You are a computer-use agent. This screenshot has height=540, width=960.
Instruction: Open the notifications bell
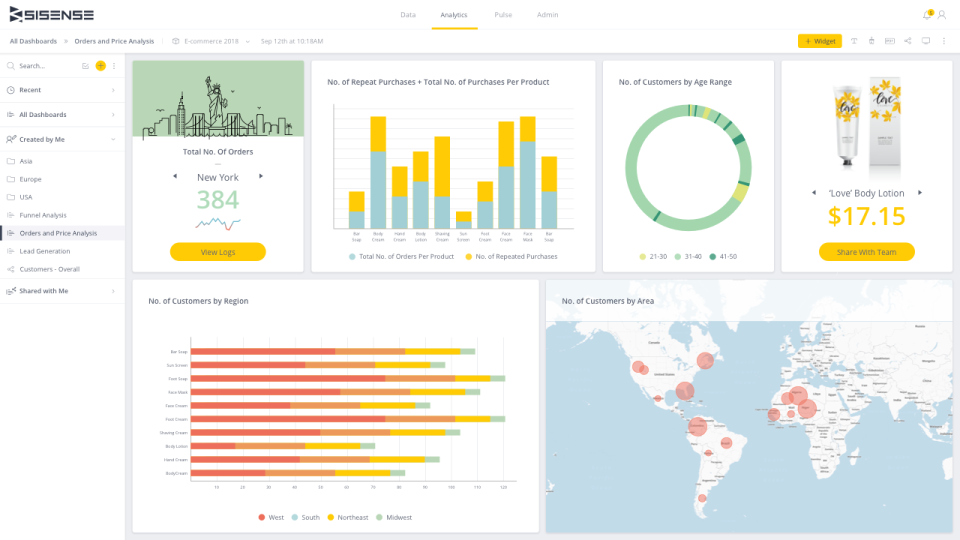click(x=928, y=15)
